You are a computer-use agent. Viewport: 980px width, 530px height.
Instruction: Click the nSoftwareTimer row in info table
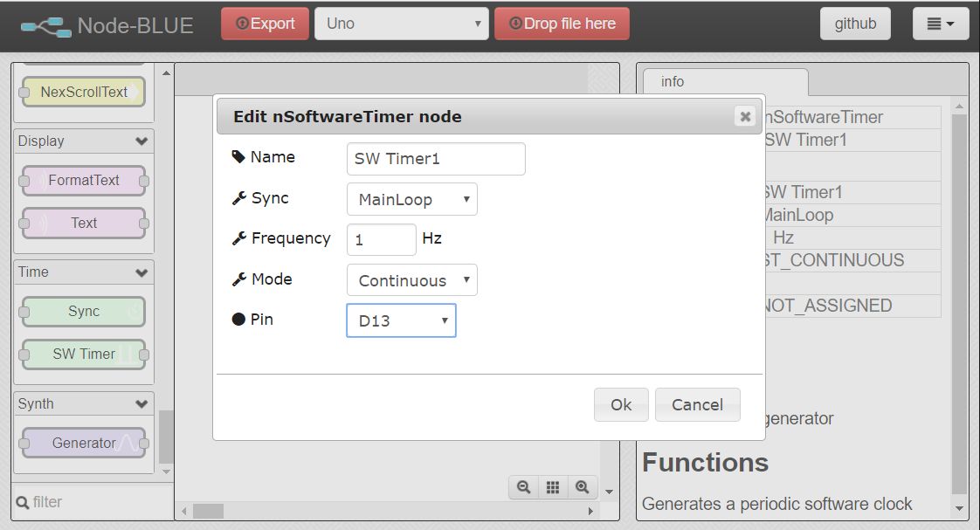[853, 117]
